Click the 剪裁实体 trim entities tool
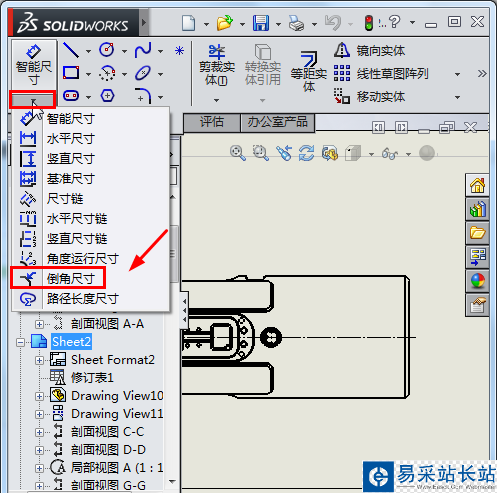 tap(217, 65)
